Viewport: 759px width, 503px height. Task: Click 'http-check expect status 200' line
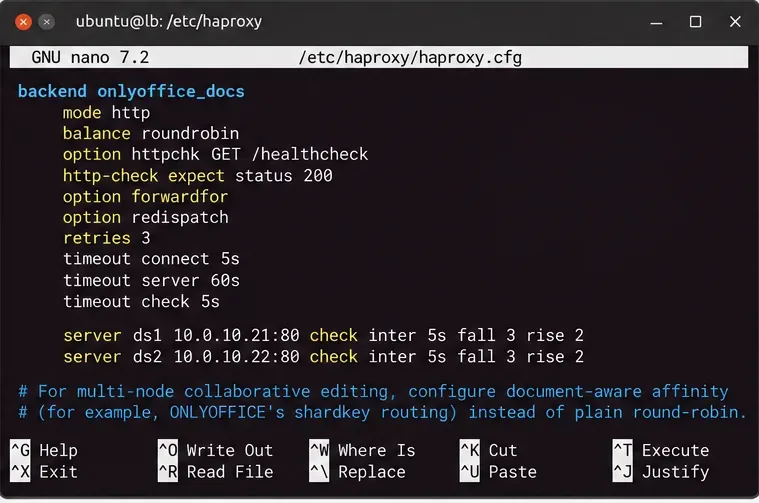click(x=197, y=175)
